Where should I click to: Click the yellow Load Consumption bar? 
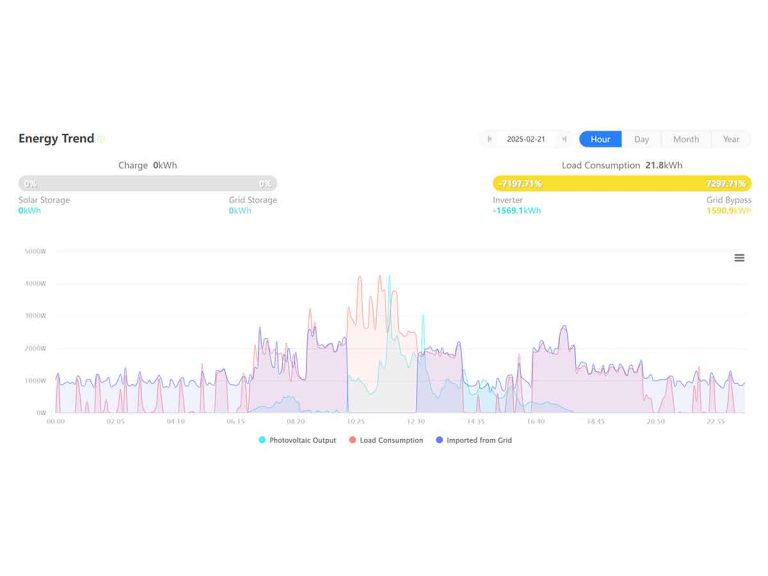click(x=621, y=184)
